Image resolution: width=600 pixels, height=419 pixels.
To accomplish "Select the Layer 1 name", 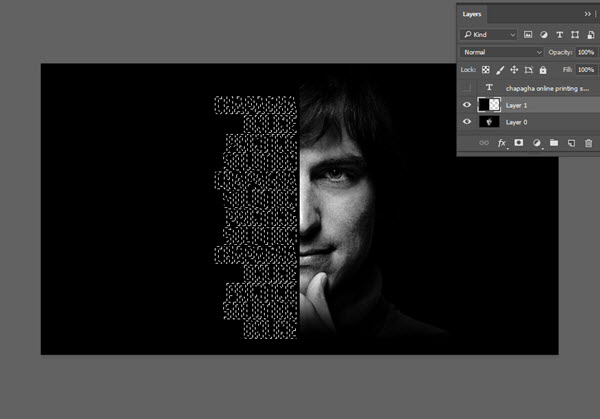I will (x=516, y=105).
